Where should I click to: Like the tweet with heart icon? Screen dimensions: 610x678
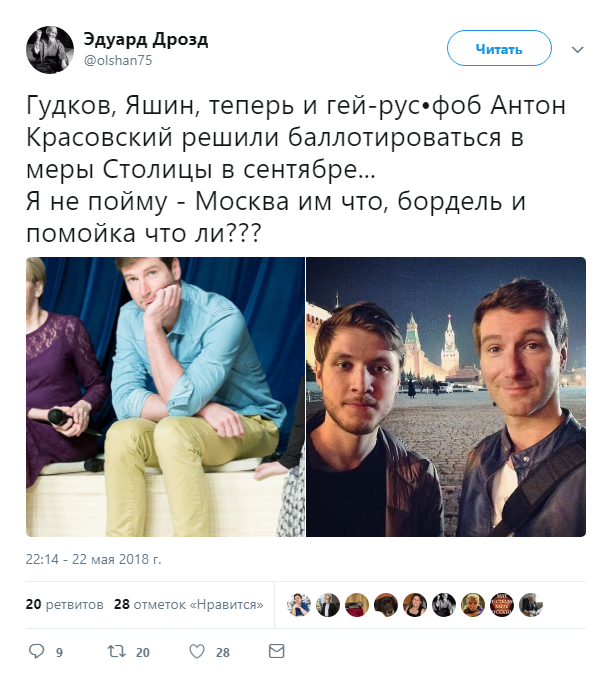coord(197,651)
